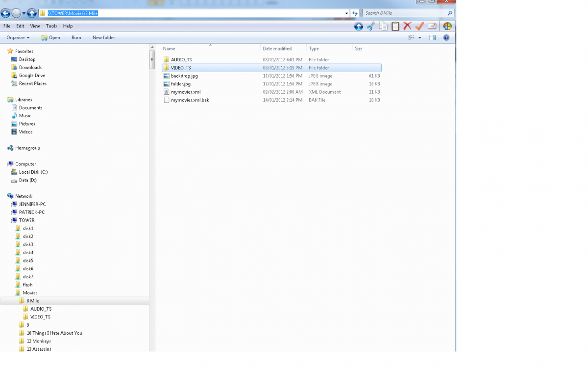588x368 pixels.
Task: Click the Copy pages icon in the toolbar
Action: tap(383, 26)
